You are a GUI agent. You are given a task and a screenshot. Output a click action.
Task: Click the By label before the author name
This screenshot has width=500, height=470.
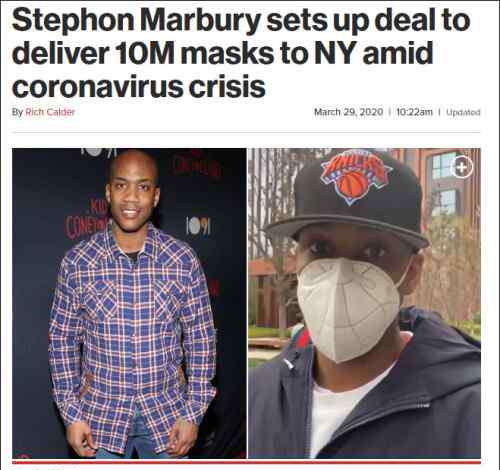click(x=17, y=112)
